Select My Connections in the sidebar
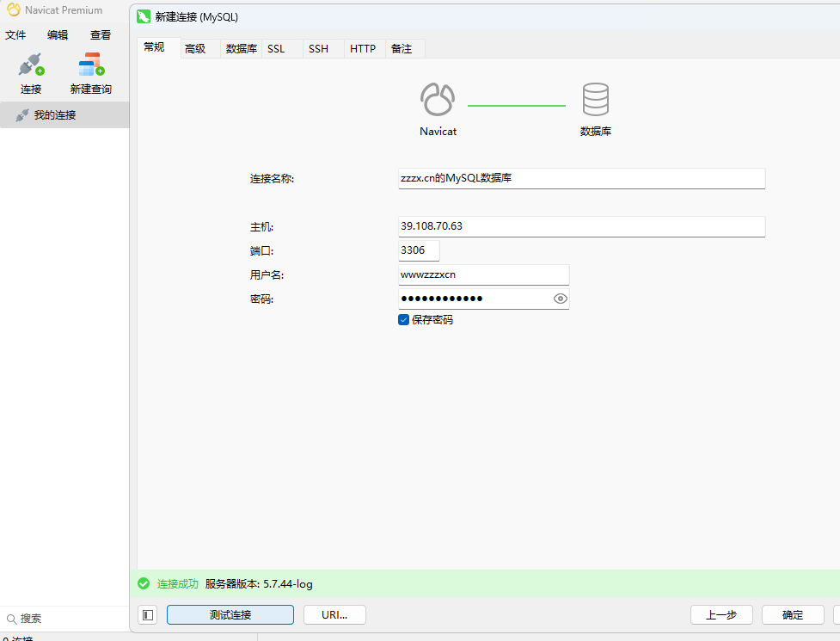This screenshot has width=840, height=641. click(64, 114)
